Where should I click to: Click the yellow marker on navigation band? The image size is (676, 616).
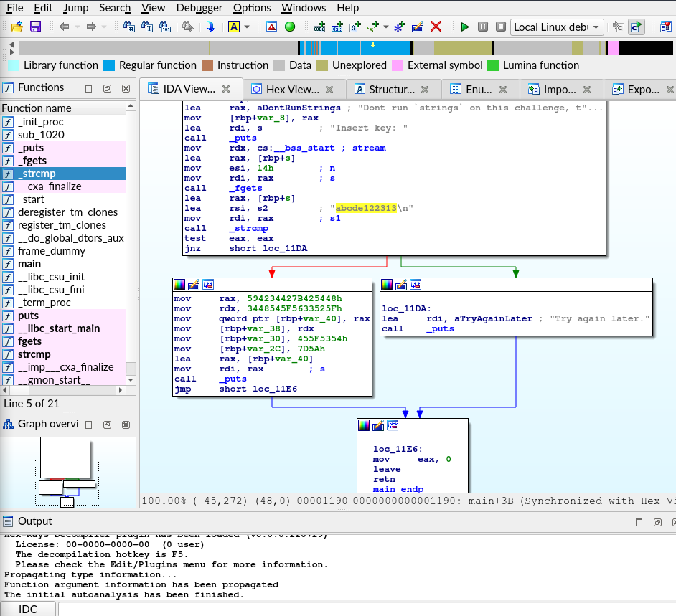click(373, 44)
